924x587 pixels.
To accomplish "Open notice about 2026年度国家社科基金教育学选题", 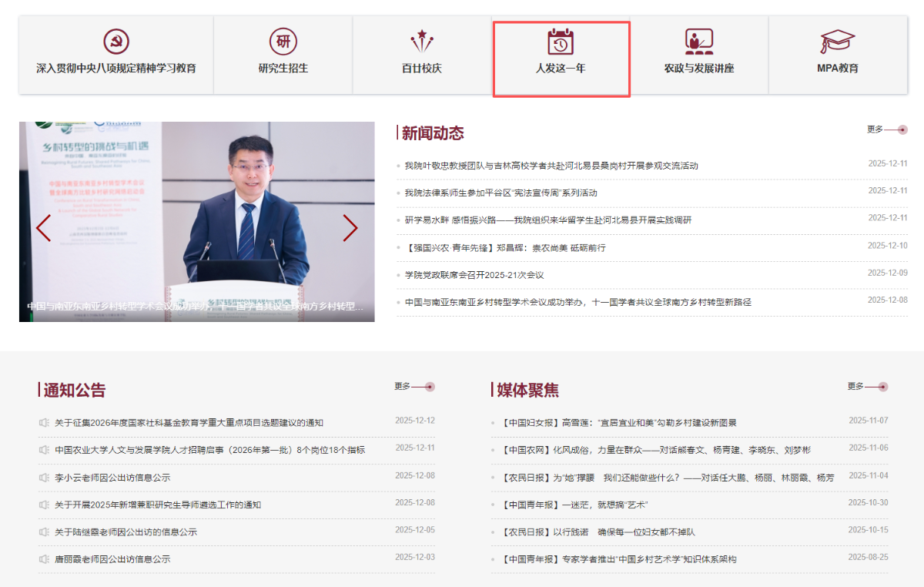I will click(x=189, y=423).
